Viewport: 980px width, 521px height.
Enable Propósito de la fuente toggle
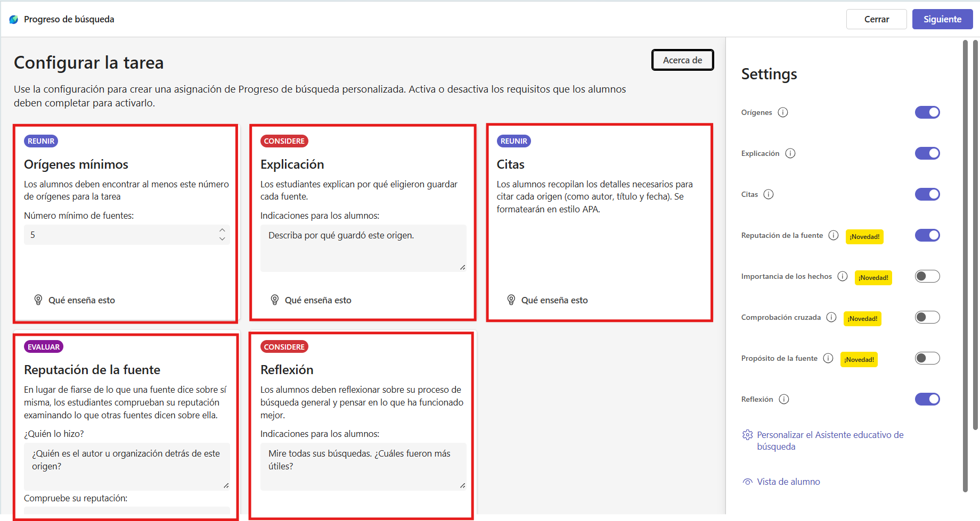[x=927, y=358]
